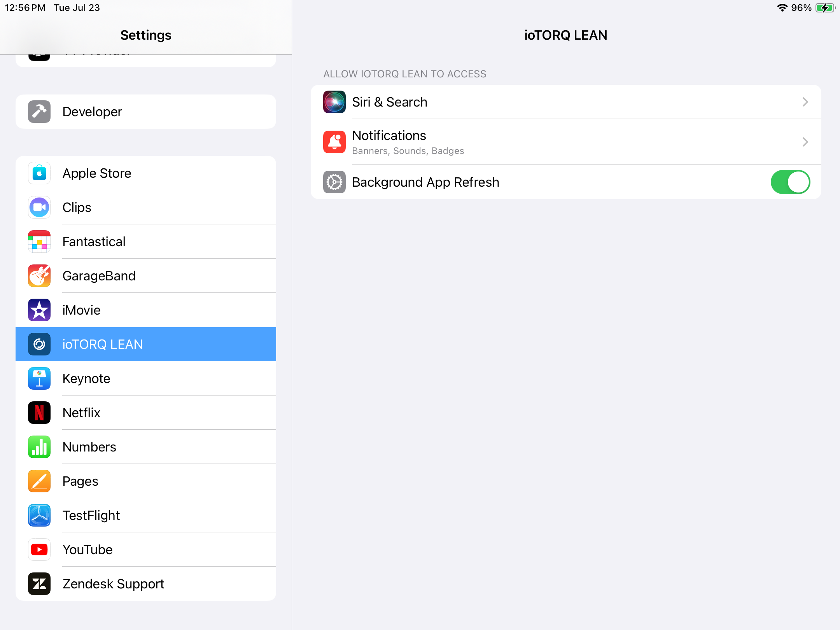Screen dimensions: 840x630
Task: Open Fantastical settings
Action: (146, 241)
